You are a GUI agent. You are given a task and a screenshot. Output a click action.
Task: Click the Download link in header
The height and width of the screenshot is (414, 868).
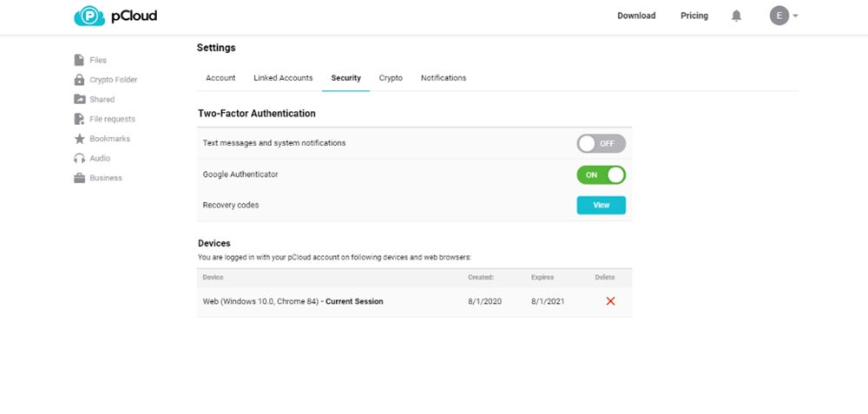click(x=636, y=16)
